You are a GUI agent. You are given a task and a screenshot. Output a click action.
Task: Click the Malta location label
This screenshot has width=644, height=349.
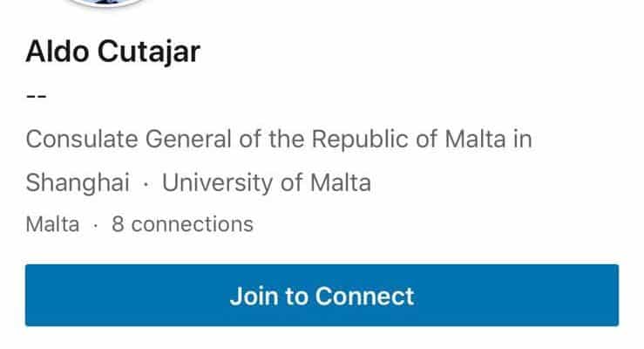pyautogui.click(x=52, y=224)
